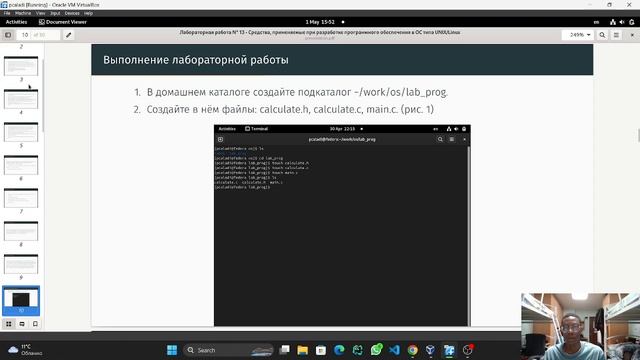Screen dimensions: 640x360
Task: Click the volume icon in GNOME bar
Action: click(x=622, y=22)
